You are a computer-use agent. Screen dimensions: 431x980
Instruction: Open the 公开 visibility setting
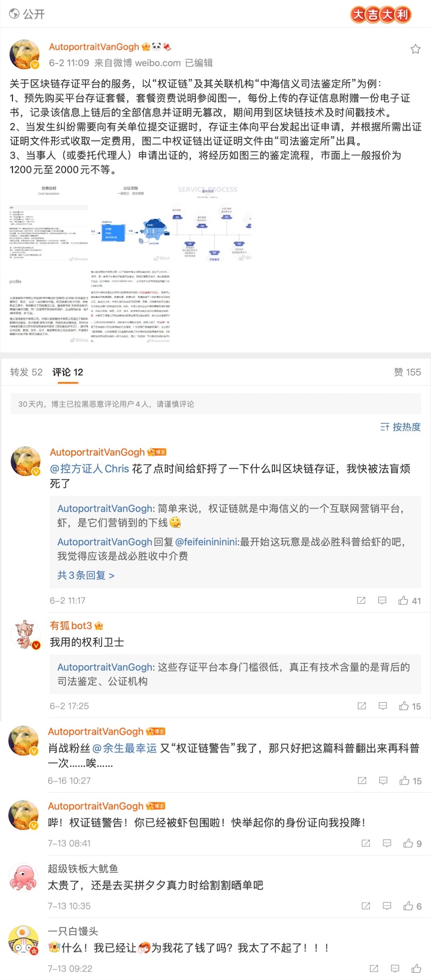click(27, 14)
